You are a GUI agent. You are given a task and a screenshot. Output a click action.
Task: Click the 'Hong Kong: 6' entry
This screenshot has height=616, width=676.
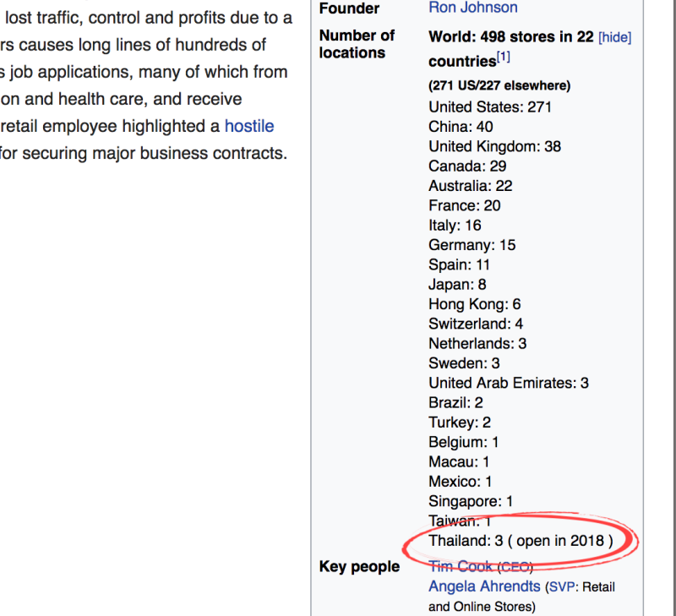(474, 304)
